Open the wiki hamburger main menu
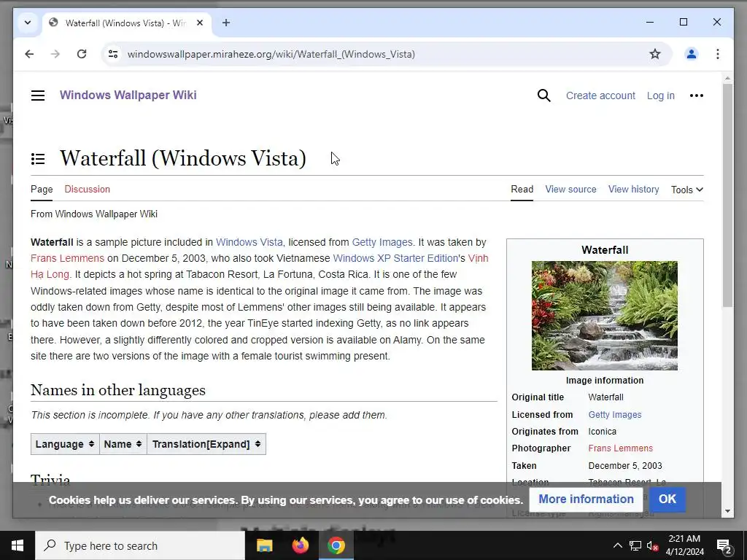This screenshot has width=747, height=560. tap(38, 96)
